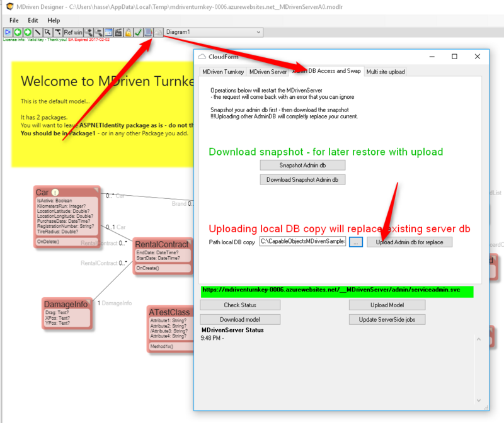Image resolution: width=504 pixels, height=423 pixels.
Task: Select the Admin DB Access and Swap tab
Action: 327,71
